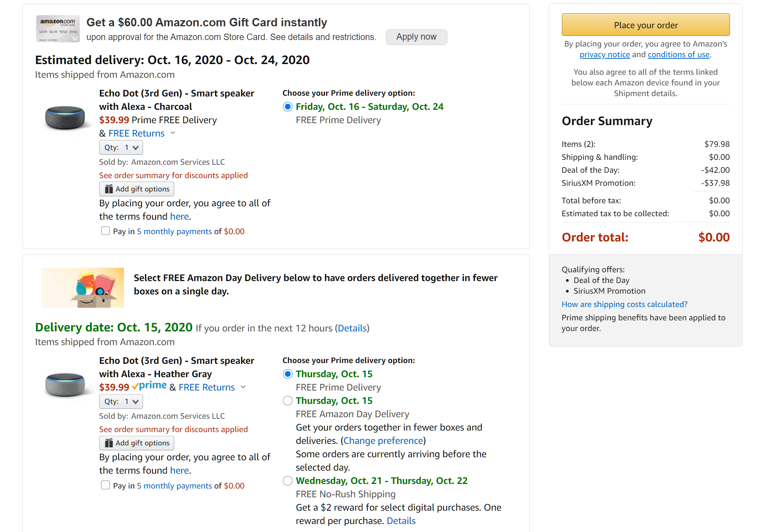Open How are shipping costs calculated link
The image size is (767, 532).
[624, 304]
